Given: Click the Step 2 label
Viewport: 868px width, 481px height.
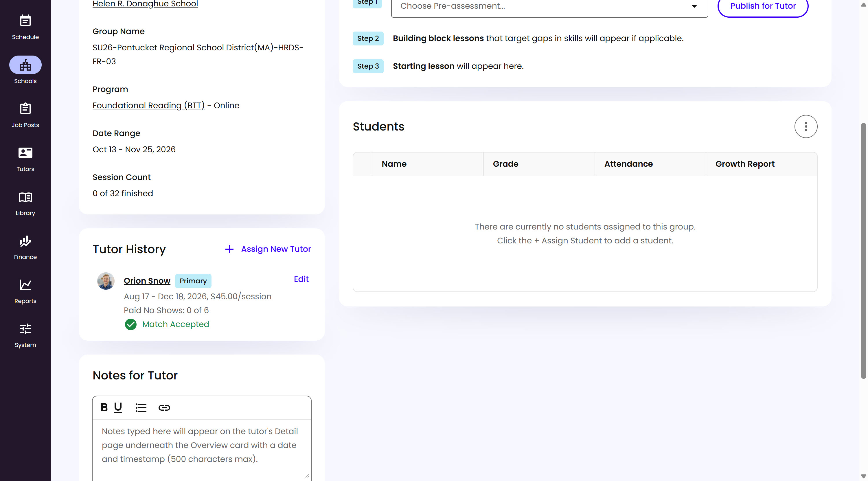Looking at the screenshot, I should point(368,38).
